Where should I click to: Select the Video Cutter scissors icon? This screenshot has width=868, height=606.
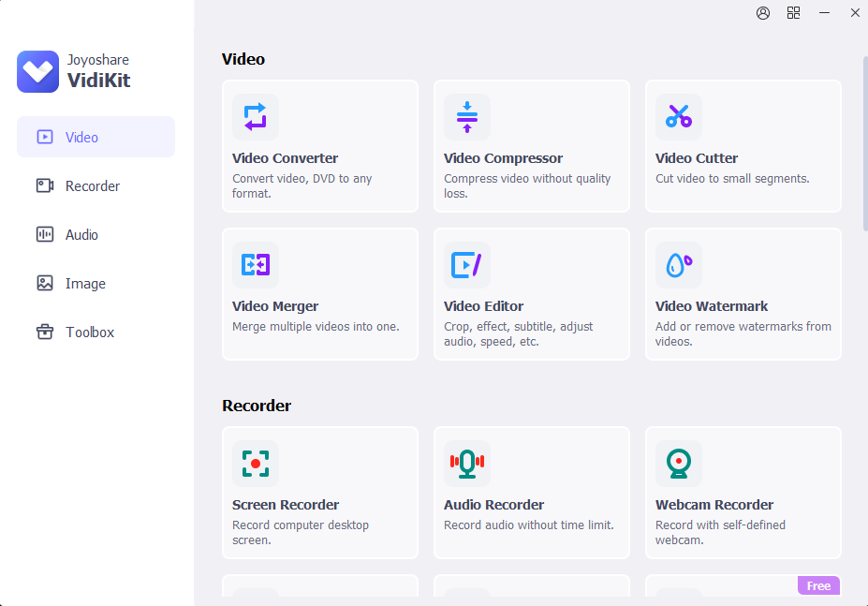tap(679, 117)
